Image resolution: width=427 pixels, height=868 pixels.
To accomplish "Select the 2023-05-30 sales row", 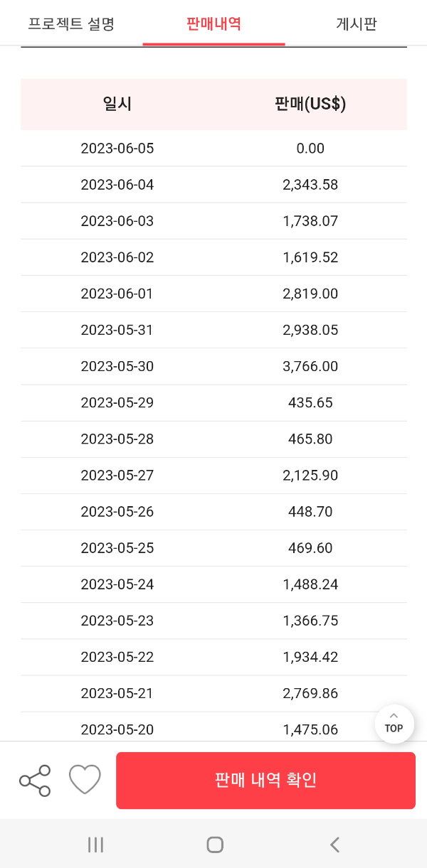I will [x=213, y=366].
